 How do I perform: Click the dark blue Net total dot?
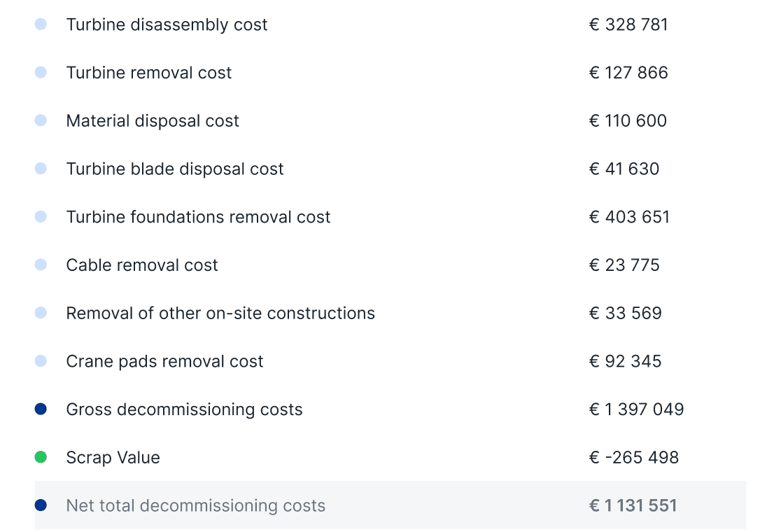(x=41, y=505)
